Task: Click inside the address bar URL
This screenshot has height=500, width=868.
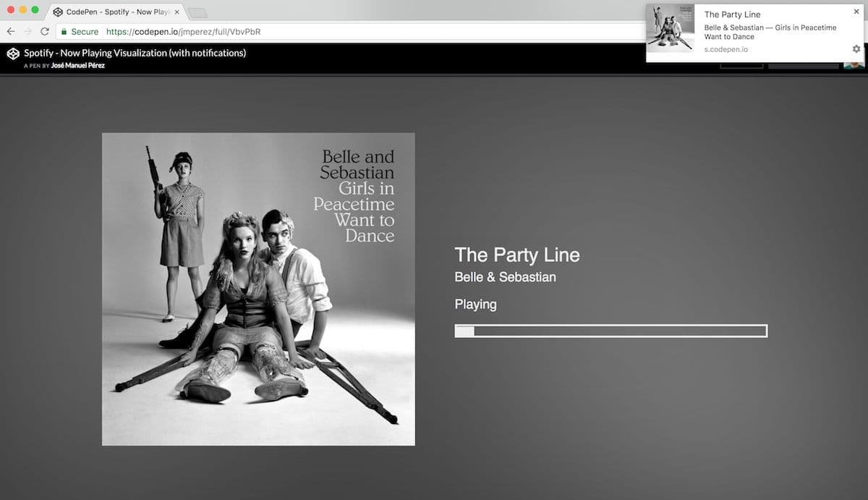Action: (181, 32)
